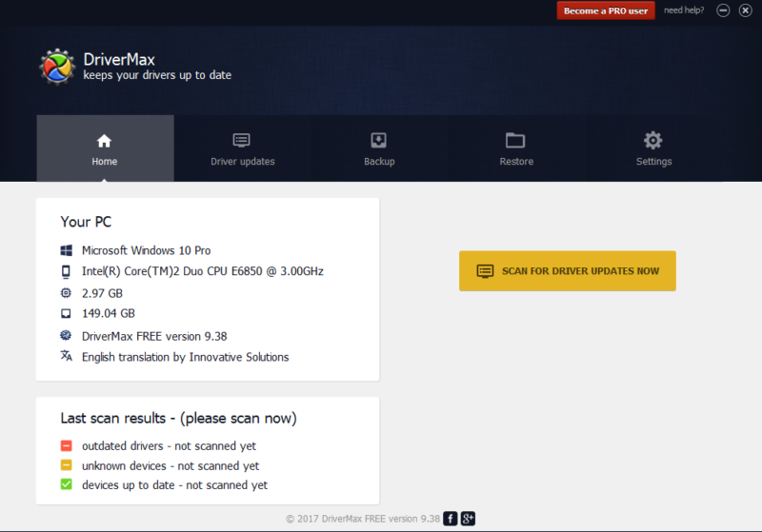Viewport: 762px width, 532px height.
Task: Open the Facebook icon in the footer
Action: tap(450, 519)
